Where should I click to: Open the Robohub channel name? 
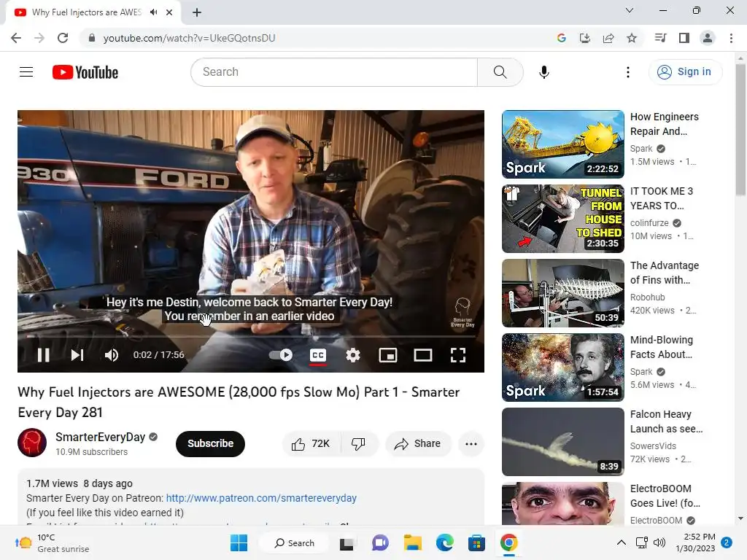(648, 297)
